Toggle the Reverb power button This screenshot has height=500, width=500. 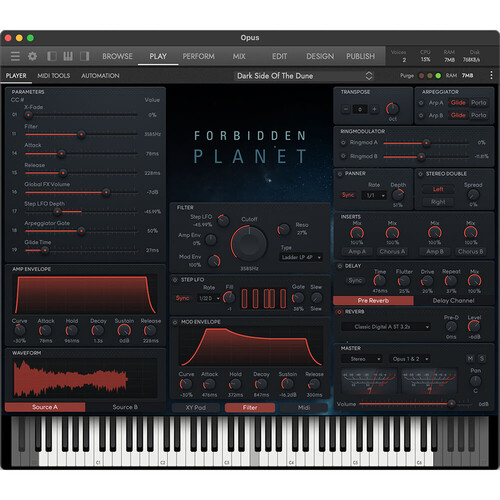tap(339, 312)
